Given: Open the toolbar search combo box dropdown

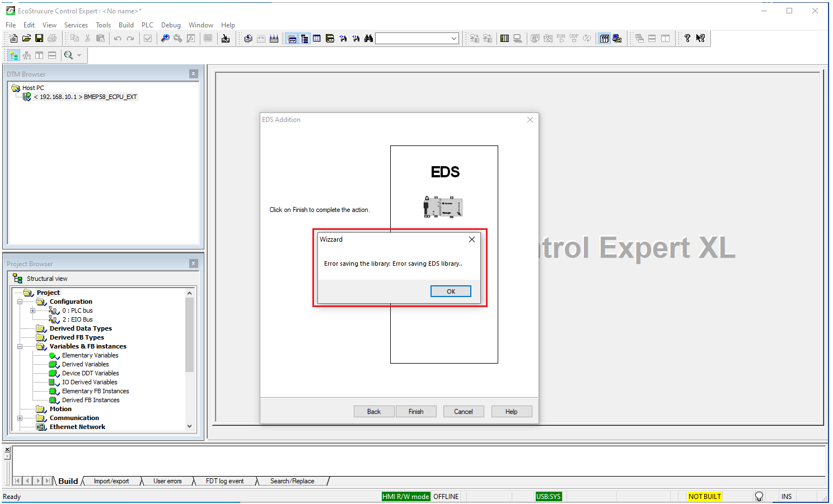Looking at the screenshot, I should pos(454,39).
